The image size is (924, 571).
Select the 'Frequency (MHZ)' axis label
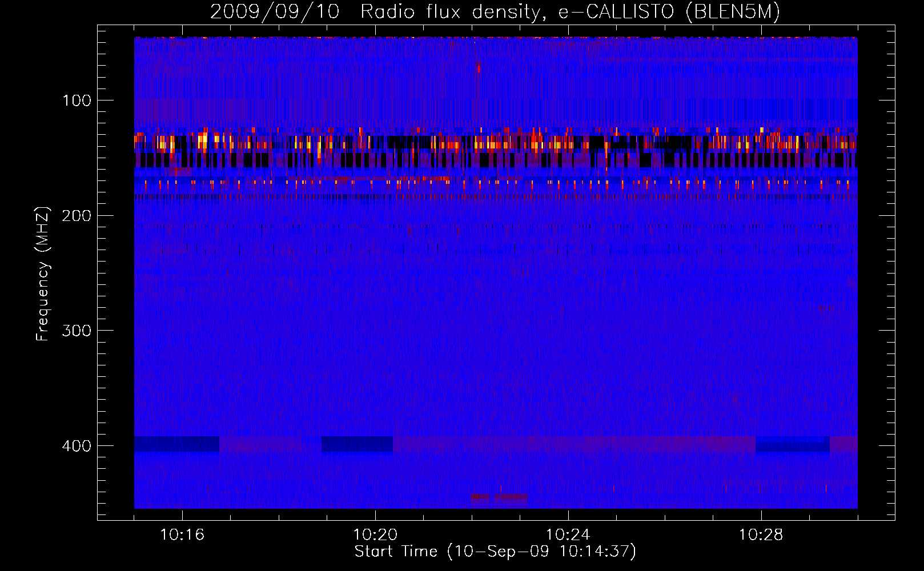(x=43, y=274)
